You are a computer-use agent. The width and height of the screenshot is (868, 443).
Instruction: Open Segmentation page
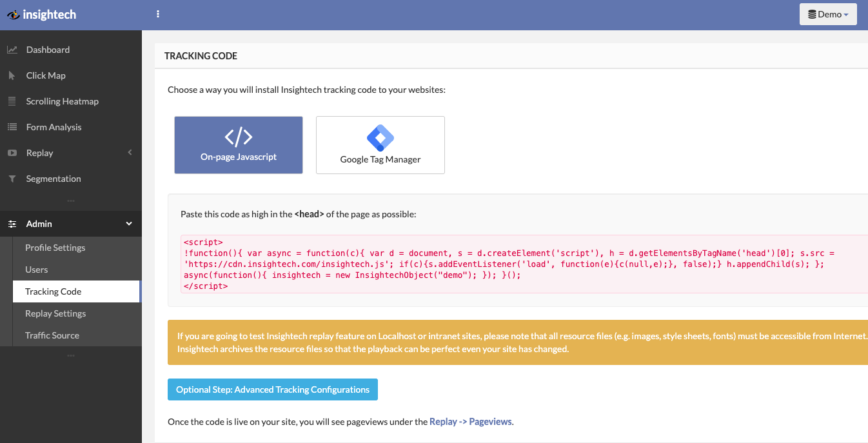(71, 179)
